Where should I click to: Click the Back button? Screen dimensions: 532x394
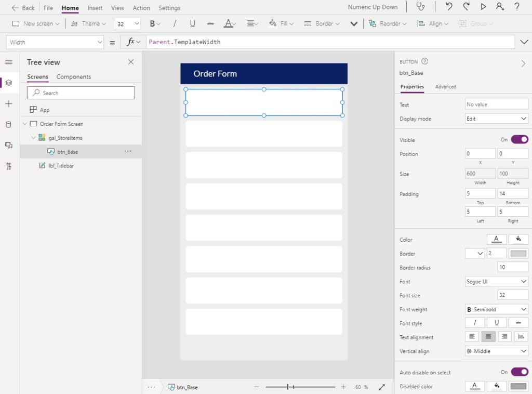(23, 8)
